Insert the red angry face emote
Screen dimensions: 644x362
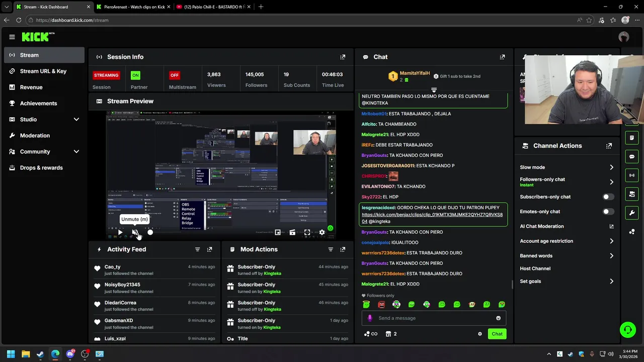point(381,304)
